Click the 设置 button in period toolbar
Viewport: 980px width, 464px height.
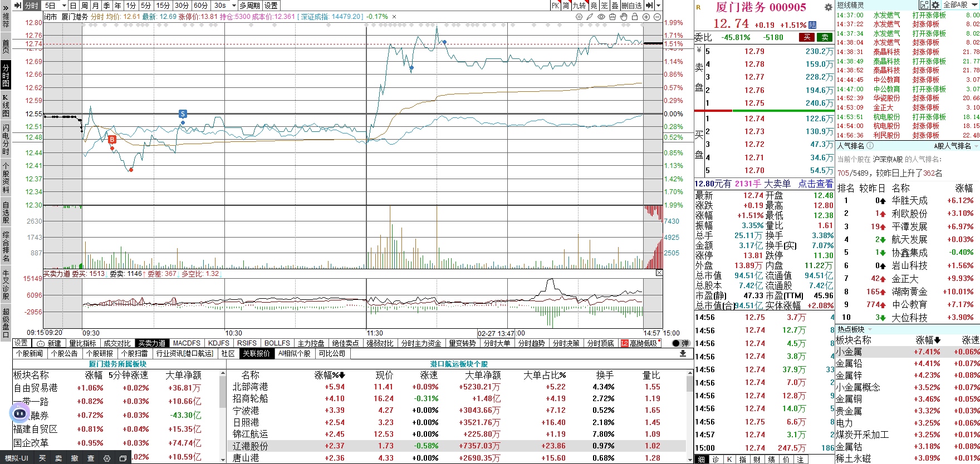(x=271, y=6)
